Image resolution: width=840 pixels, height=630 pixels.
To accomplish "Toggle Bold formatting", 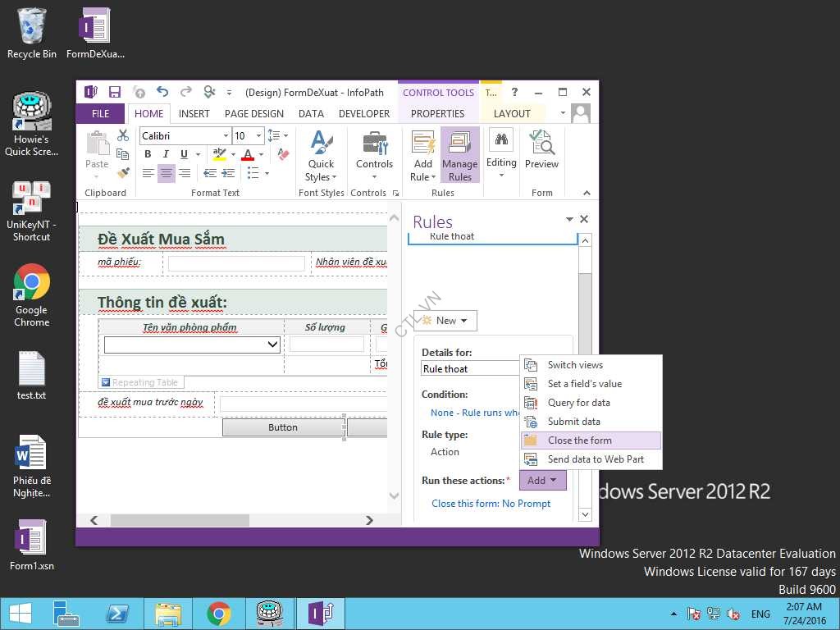I will coord(148,154).
